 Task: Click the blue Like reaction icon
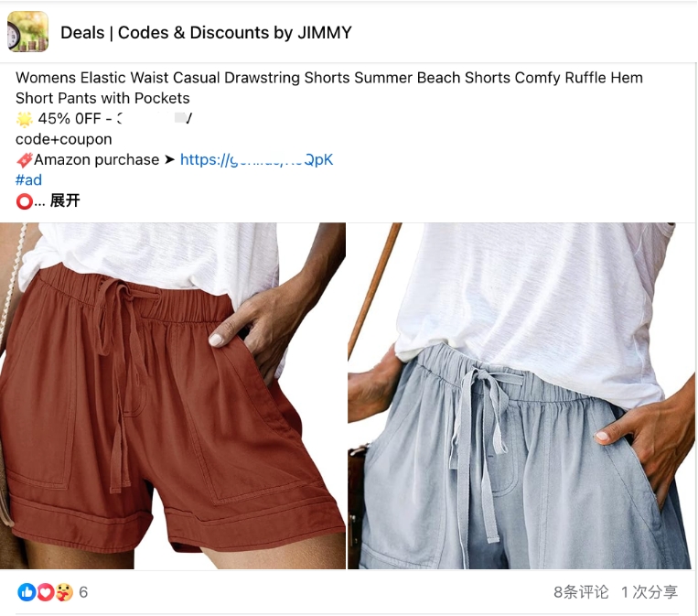[x=27, y=592]
